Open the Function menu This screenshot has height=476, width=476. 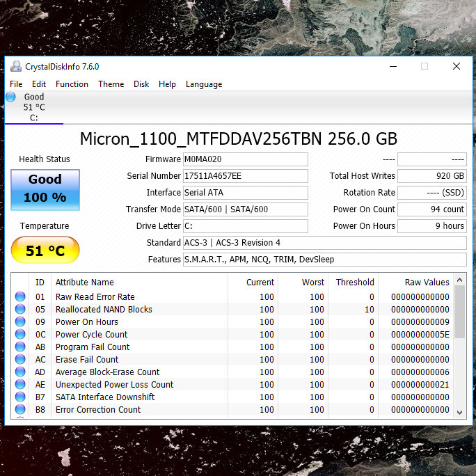72,84
